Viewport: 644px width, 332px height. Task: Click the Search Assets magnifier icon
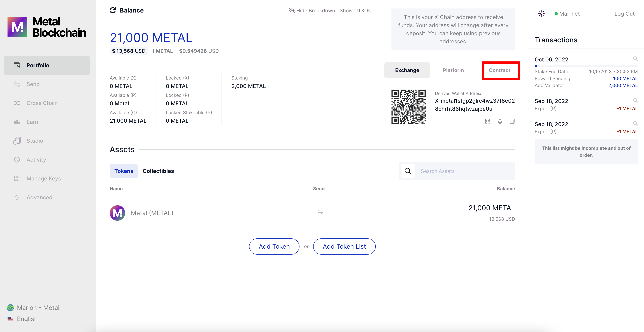pos(407,171)
